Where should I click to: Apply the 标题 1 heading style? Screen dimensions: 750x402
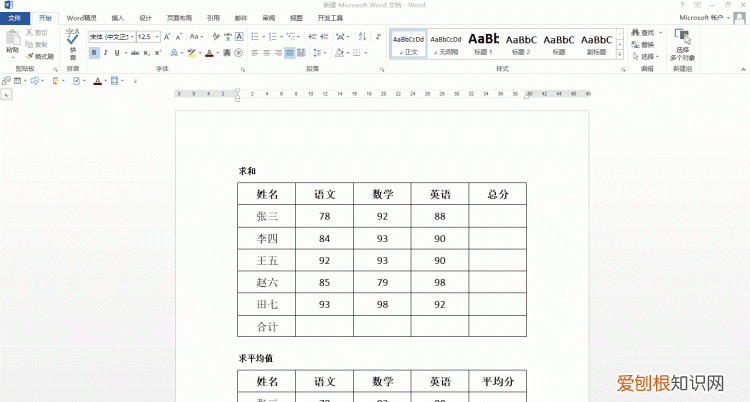click(x=484, y=44)
